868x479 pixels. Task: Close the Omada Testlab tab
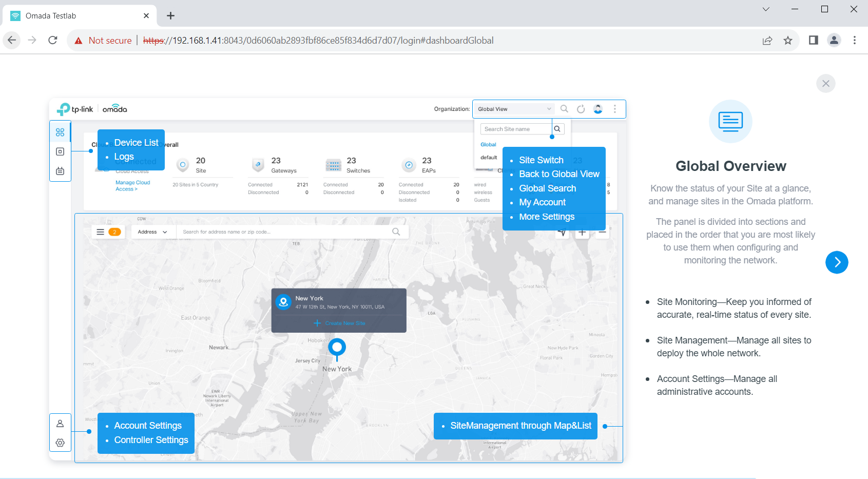tap(146, 16)
